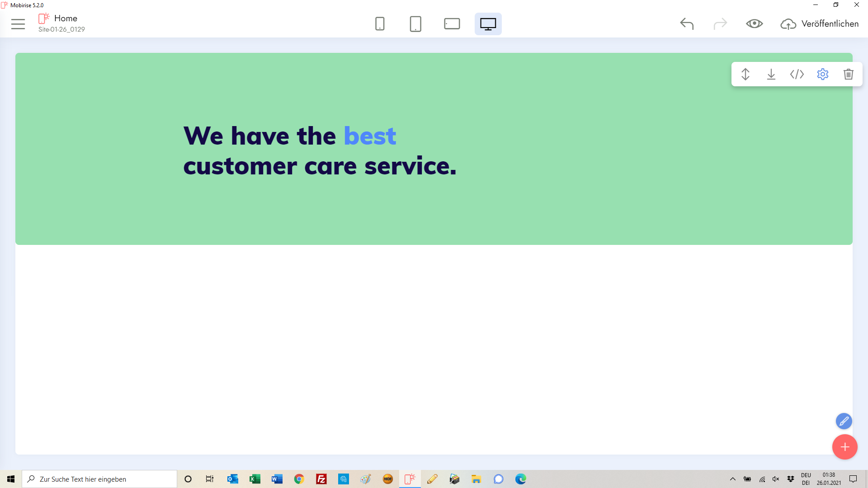
Task: Undo the last action
Action: click(x=687, y=24)
